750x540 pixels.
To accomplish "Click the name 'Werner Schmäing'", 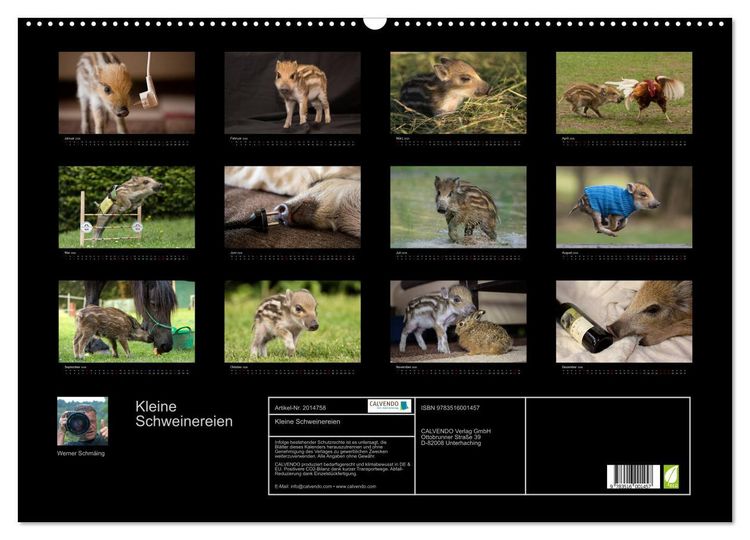I will pos(81,453).
